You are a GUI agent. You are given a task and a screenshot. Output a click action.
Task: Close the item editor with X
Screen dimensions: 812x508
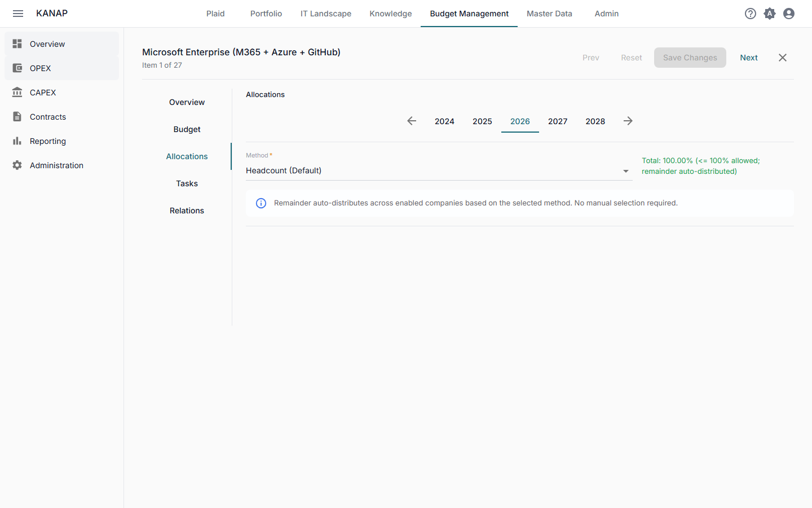click(x=783, y=58)
